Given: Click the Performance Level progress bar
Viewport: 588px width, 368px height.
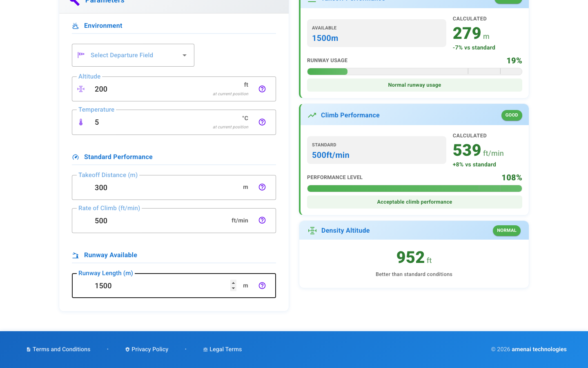Looking at the screenshot, I should click(414, 188).
